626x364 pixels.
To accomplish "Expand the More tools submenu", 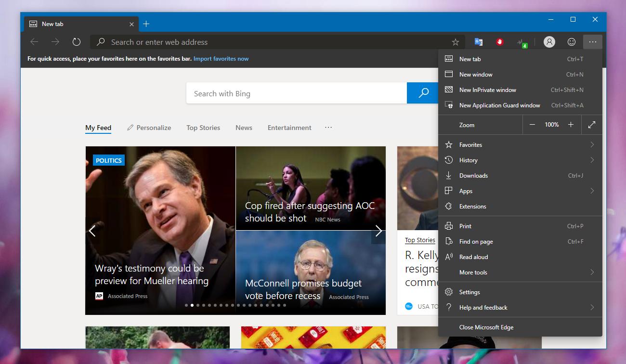I will pyautogui.click(x=520, y=272).
